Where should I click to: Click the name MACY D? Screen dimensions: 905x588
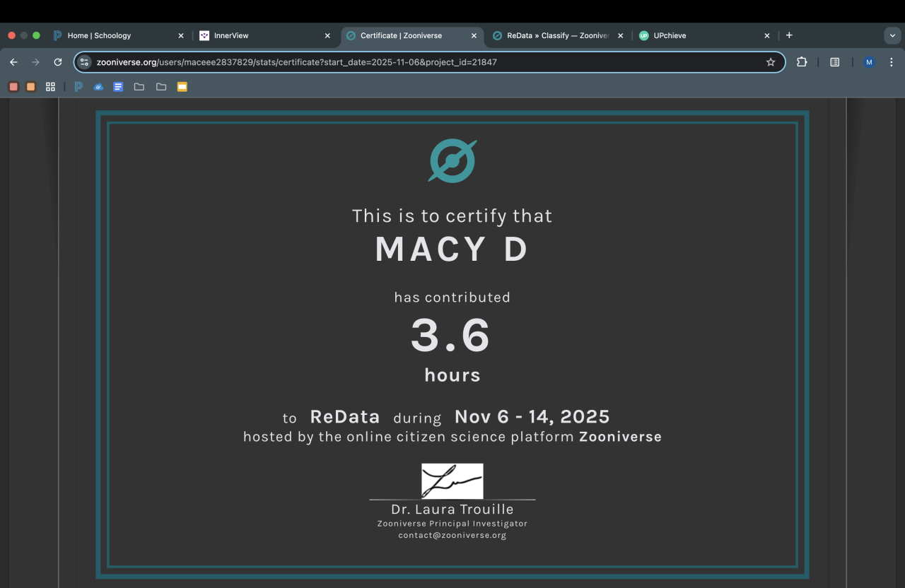(x=452, y=249)
